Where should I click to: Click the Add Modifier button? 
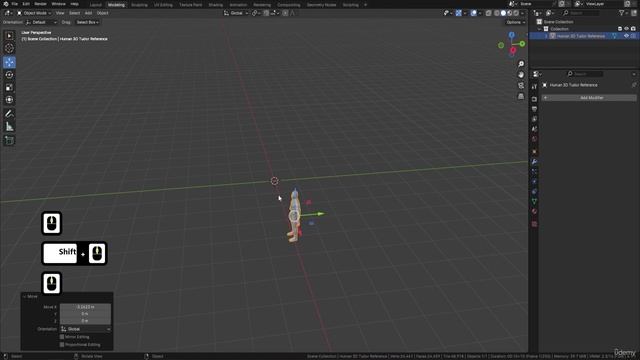click(x=589, y=98)
